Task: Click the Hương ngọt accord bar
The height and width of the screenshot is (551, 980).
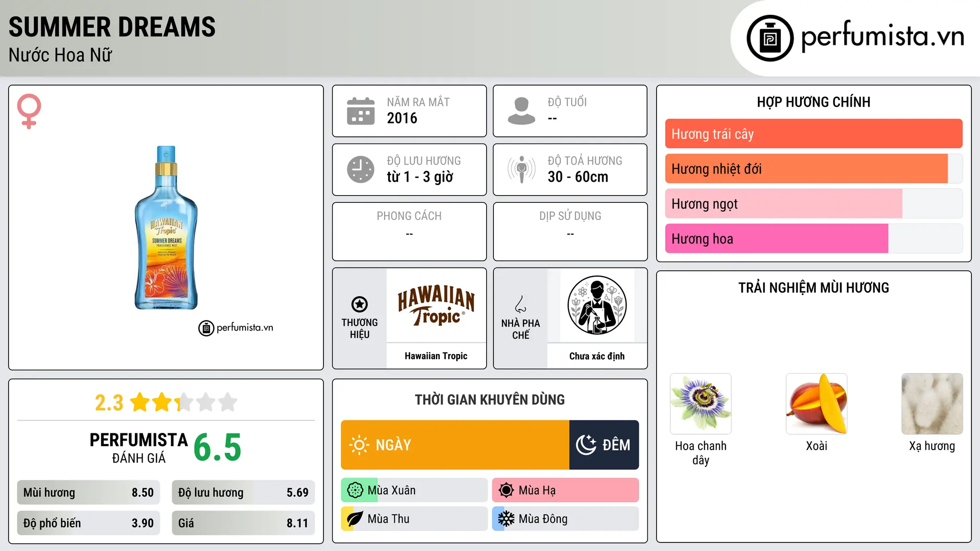Action: click(813, 204)
